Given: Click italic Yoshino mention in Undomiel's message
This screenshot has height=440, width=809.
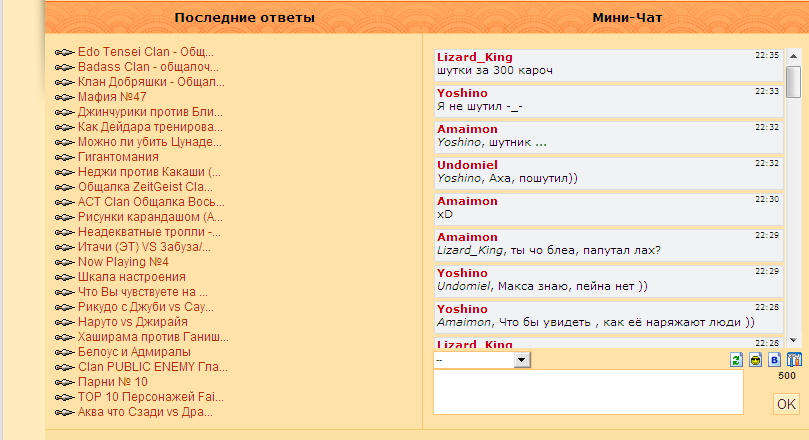Looking at the screenshot, I should click(459, 178).
